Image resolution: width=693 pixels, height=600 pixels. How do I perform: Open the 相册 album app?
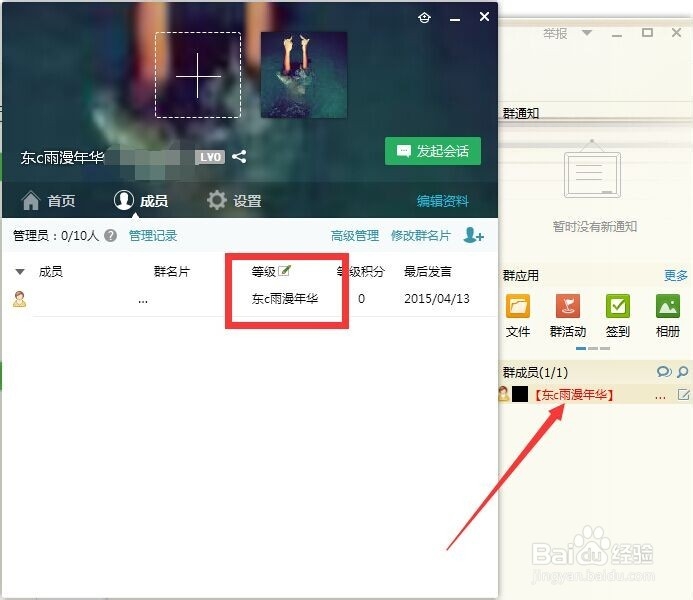tap(668, 315)
